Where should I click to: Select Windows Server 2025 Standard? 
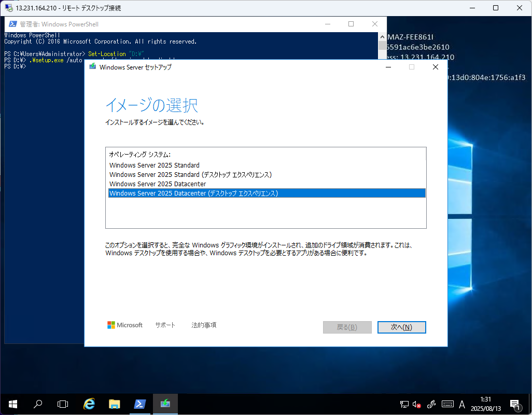(155, 165)
